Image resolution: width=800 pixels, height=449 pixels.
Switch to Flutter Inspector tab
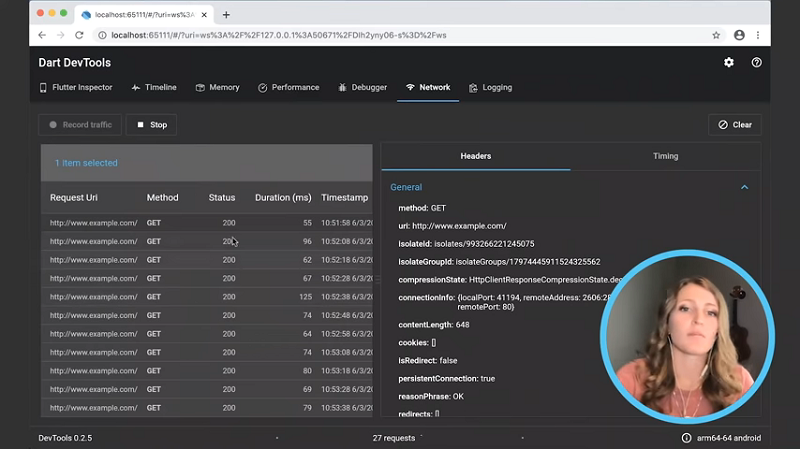(76, 87)
